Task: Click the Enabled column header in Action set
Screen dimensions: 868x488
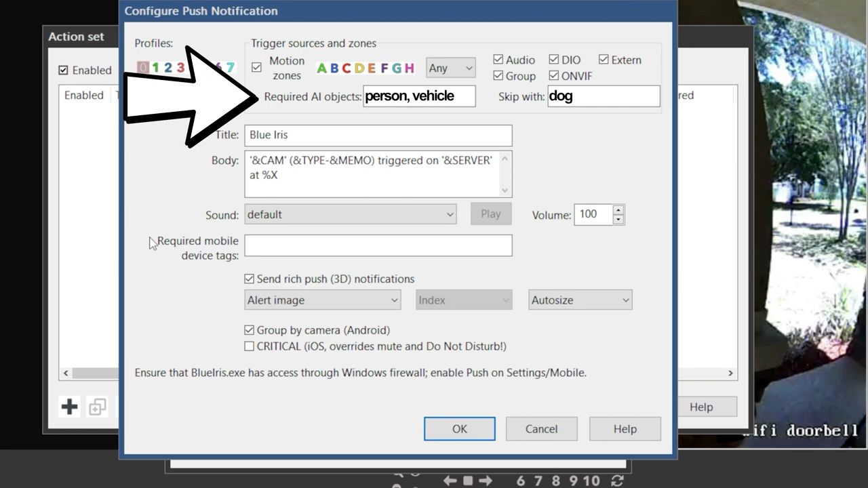Action: 84,95
